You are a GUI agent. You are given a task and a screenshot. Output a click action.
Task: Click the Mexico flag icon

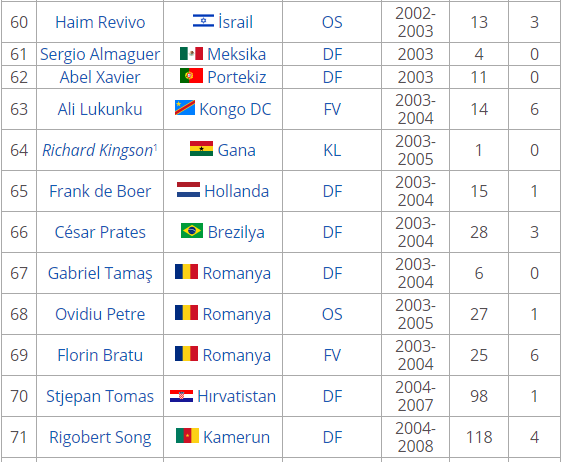(x=191, y=54)
